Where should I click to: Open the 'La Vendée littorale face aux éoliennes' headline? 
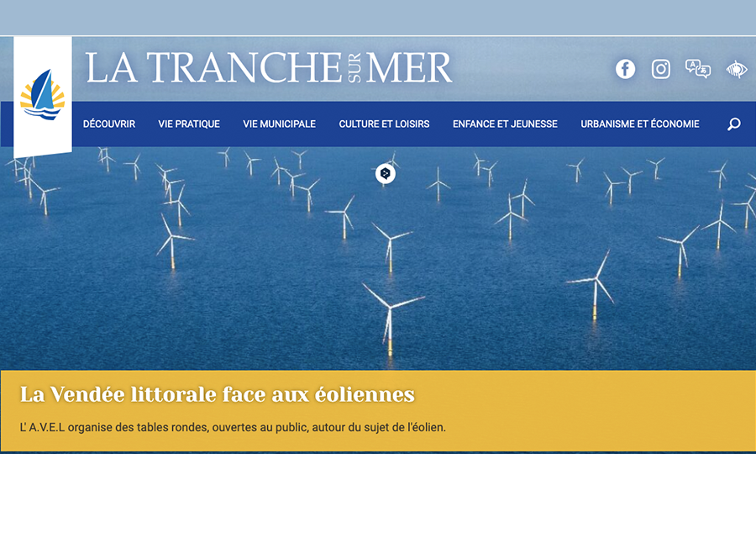(x=218, y=394)
